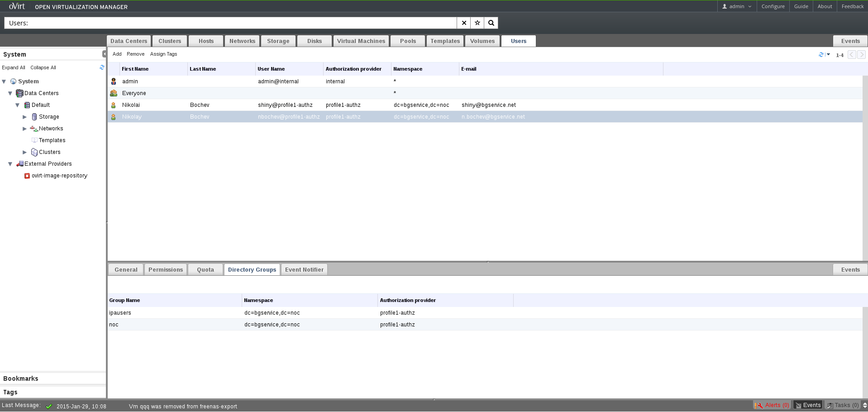Image resolution: width=868 pixels, height=412 pixels.
Task: Open the admin user dropdown menu
Action: [x=737, y=6]
